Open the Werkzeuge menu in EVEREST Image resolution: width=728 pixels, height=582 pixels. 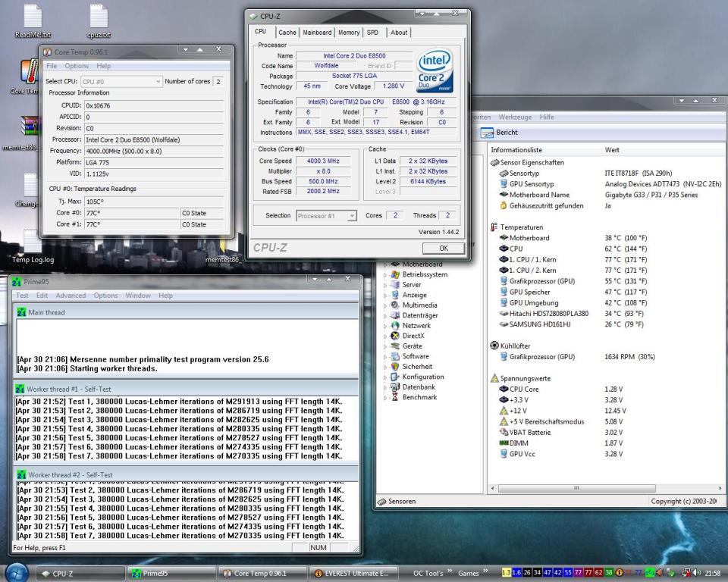click(x=515, y=117)
